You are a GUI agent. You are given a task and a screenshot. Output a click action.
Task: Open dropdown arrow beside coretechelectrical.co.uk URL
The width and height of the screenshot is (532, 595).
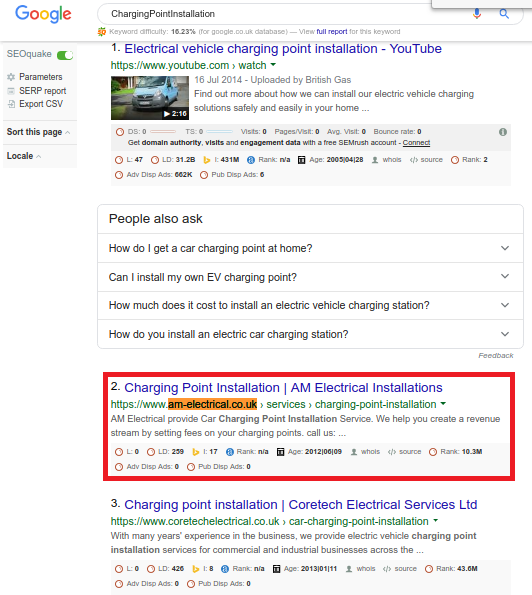coord(436,521)
